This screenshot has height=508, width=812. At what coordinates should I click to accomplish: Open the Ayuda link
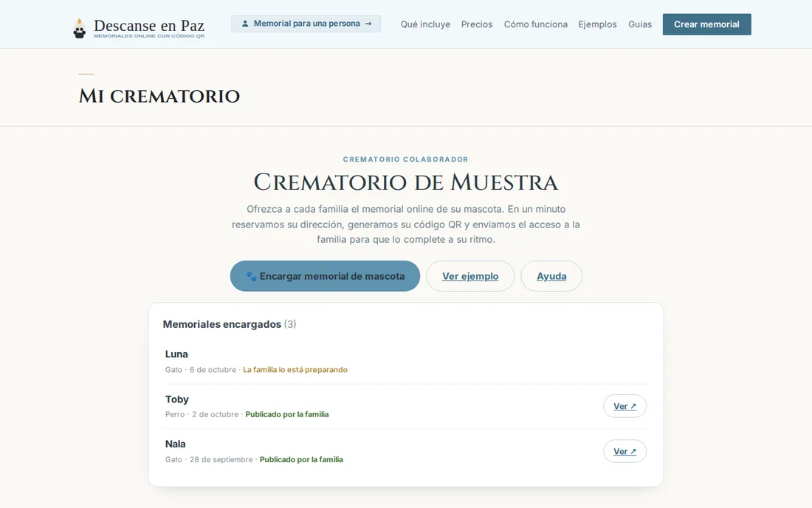[551, 276]
